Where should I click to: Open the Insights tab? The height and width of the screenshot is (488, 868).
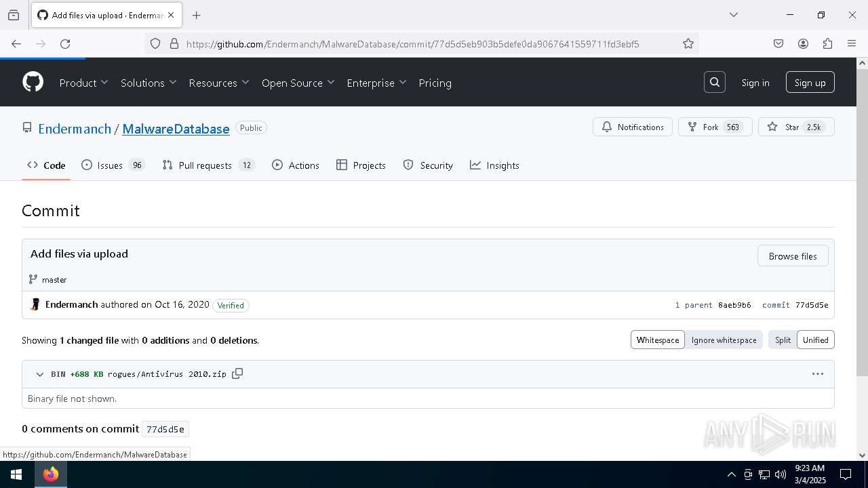(x=494, y=165)
